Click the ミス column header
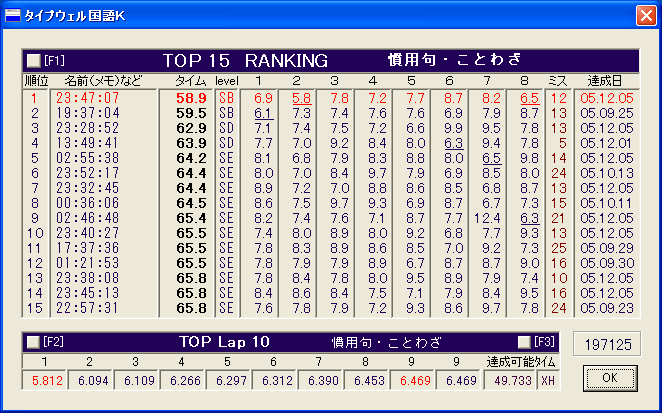This screenshot has height=413, width=662. click(558, 81)
